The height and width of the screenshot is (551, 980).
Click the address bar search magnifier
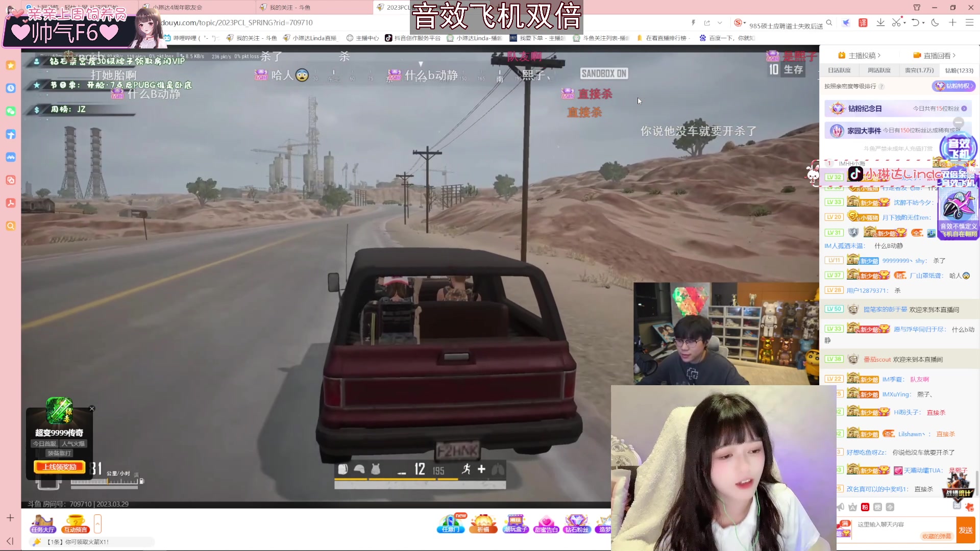tap(829, 23)
